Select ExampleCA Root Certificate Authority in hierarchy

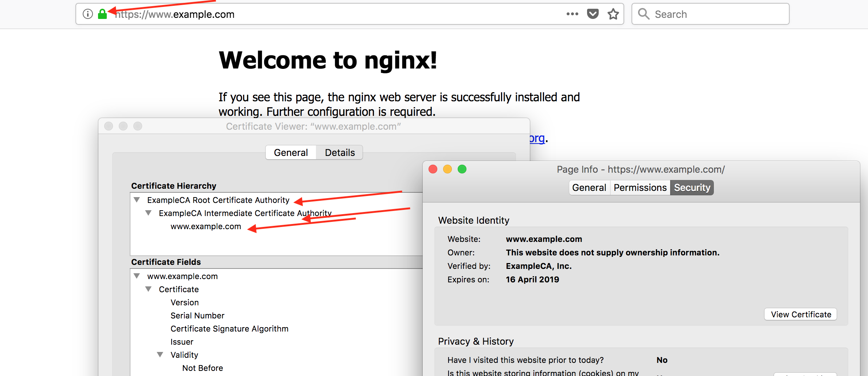click(218, 200)
